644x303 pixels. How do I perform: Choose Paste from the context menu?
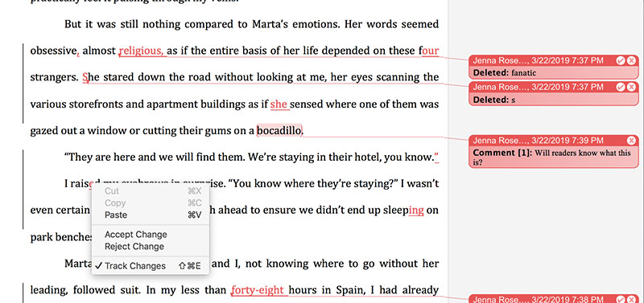coord(150,215)
